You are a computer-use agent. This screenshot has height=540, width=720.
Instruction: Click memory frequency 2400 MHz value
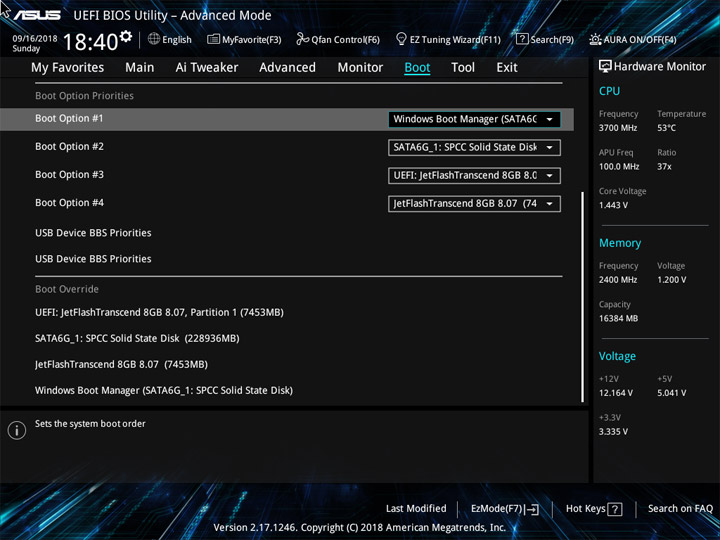point(618,280)
